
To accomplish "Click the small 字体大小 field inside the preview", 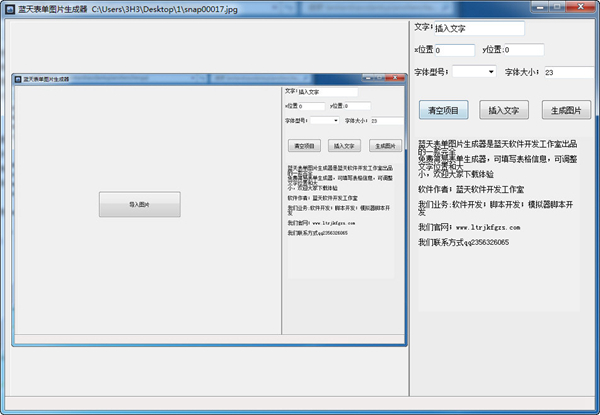I will [x=385, y=121].
